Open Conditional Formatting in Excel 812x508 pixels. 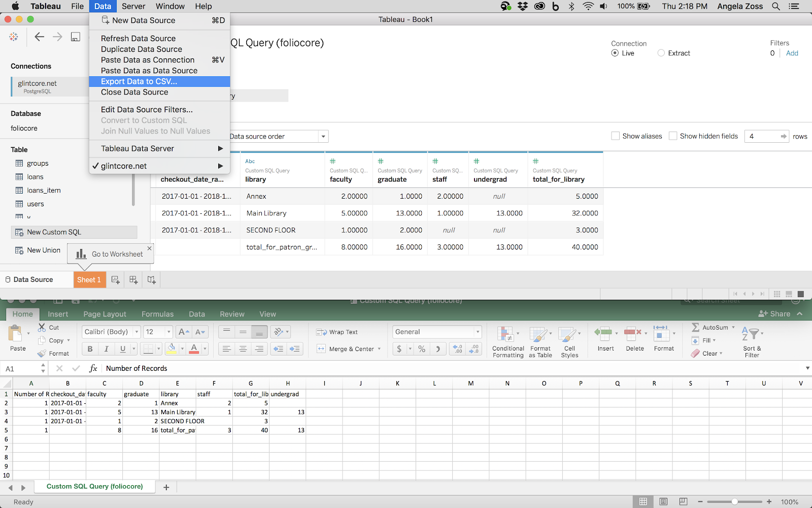(x=507, y=342)
